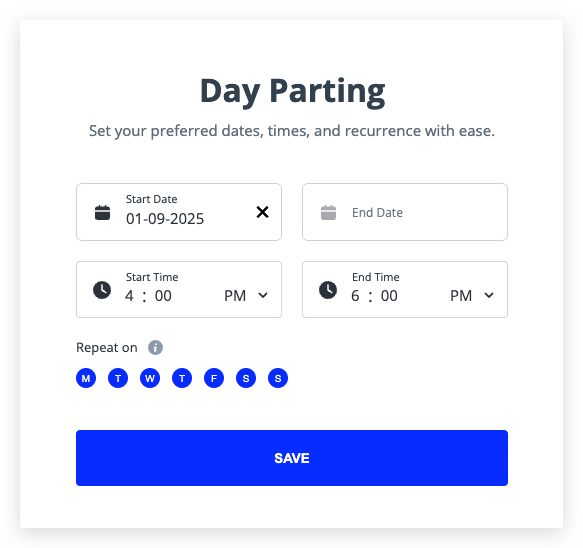Select the End Date field
The image size is (583, 548).
click(x=405, y=212)
